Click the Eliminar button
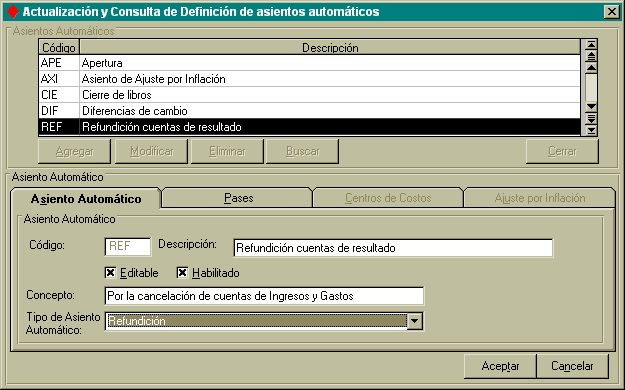The height and width of the screenshot is (390, 625). pos(227,152)
